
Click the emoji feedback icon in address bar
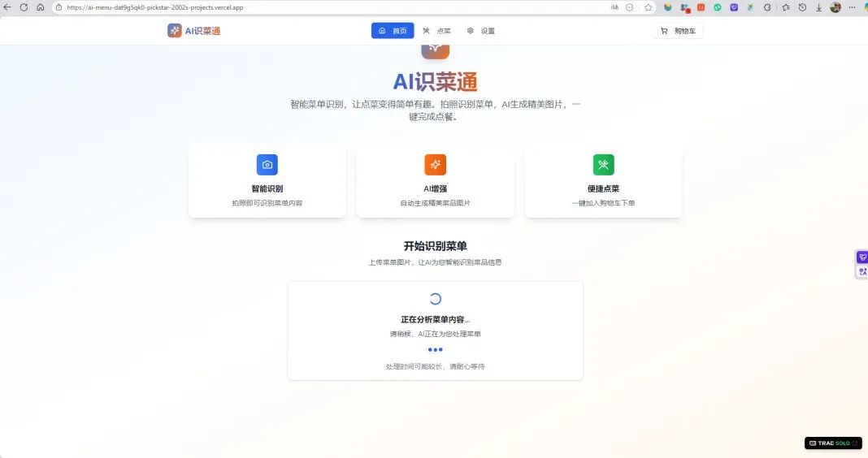tap(629, 7)
